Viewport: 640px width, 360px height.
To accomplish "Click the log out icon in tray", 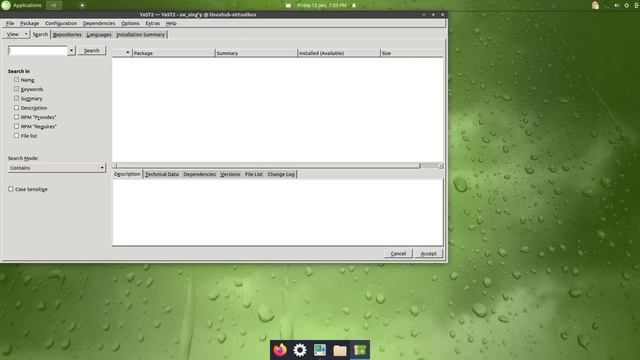I will point(637,5).
